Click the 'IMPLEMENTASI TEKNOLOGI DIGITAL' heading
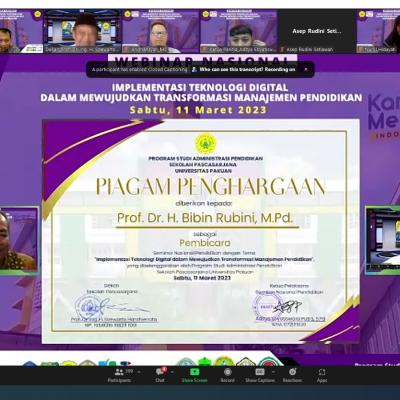 200,88
